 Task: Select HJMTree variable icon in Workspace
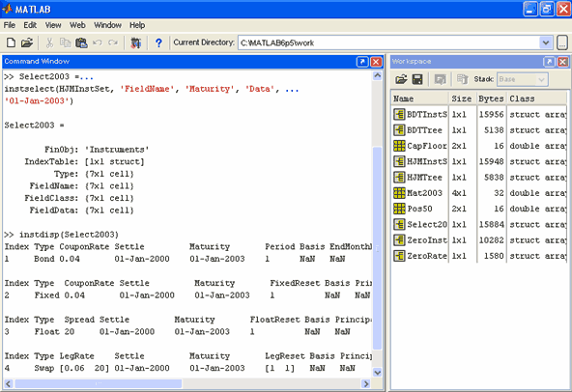click(399, 178)
